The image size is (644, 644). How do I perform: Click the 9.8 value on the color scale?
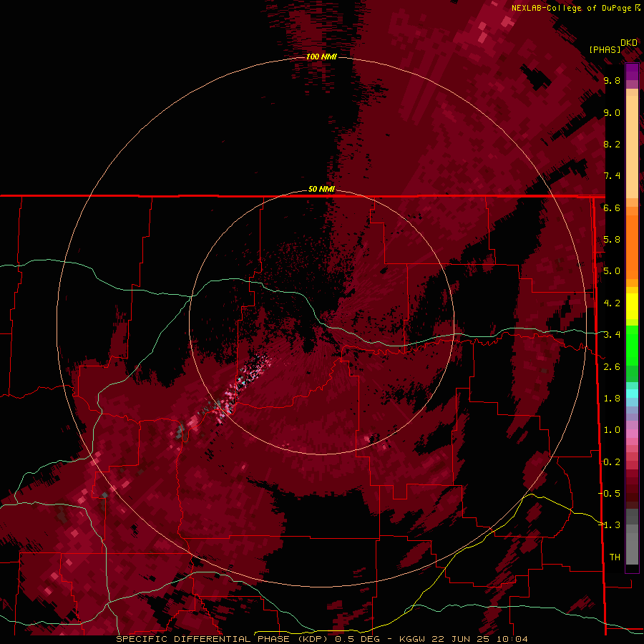612,80
